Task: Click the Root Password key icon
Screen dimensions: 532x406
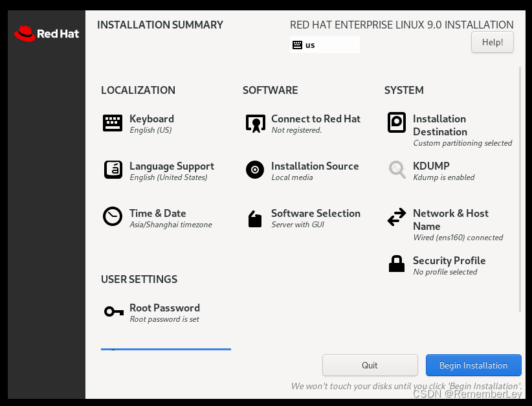Action: [x=114, y=311]
